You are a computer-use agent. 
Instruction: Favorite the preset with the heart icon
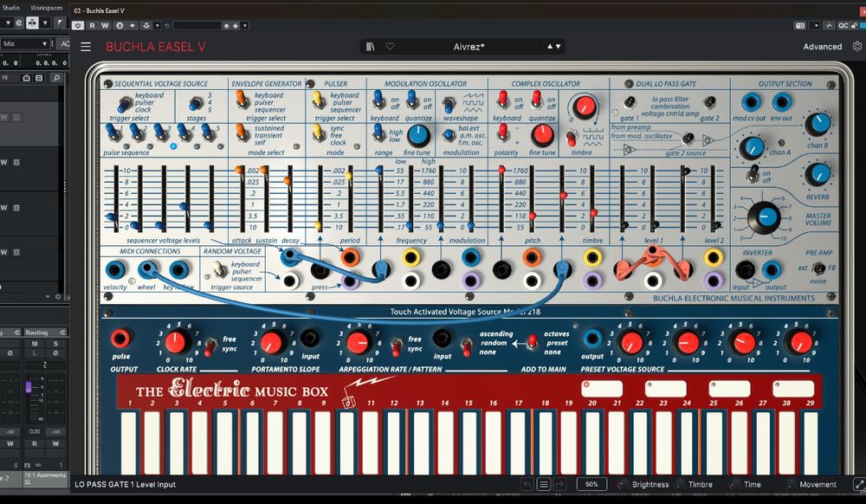pyautogui.click(x=390, y=47)
